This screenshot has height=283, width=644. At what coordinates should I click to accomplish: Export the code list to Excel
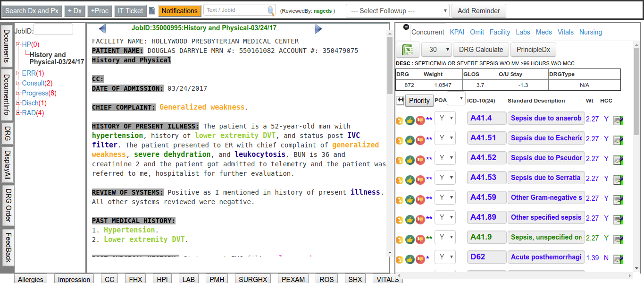(407, 49)
